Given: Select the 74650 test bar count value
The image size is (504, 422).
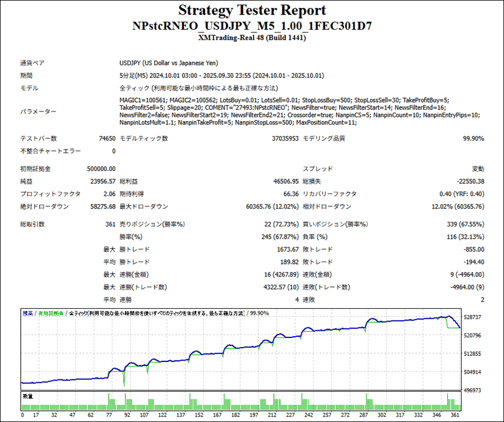Looking at the screenshot, I should point(107,138).
